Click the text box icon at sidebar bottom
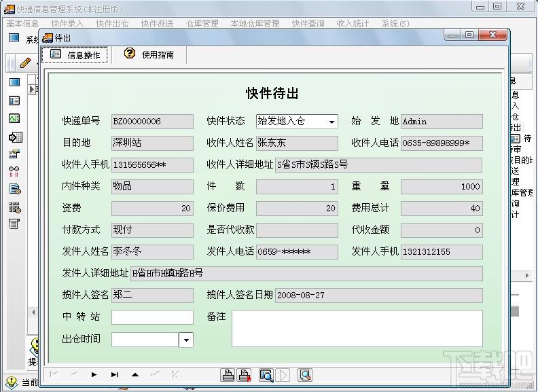 click(14, 224)
